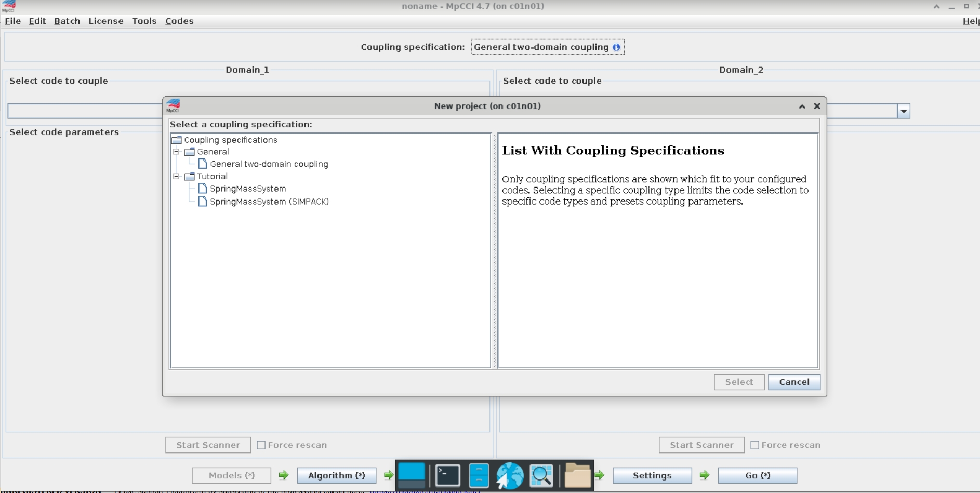The height and width of the screenshot is (493, 980).
Task: Click the Coupling specifications root folder icon
Action: (177, 140)
